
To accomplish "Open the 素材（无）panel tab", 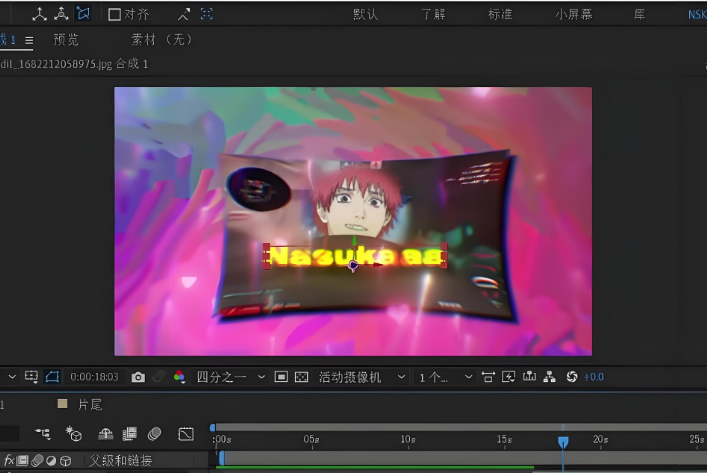I will tap(161, 40).
